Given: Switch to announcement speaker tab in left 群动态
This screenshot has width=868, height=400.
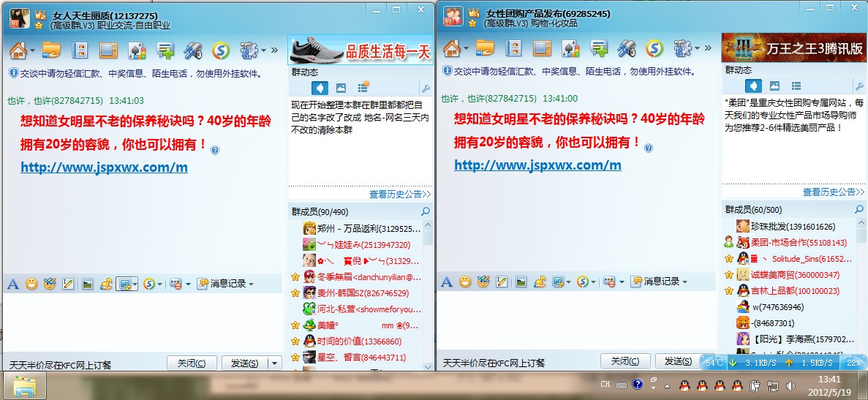Looking at the screenshot, I should [320, 88].
